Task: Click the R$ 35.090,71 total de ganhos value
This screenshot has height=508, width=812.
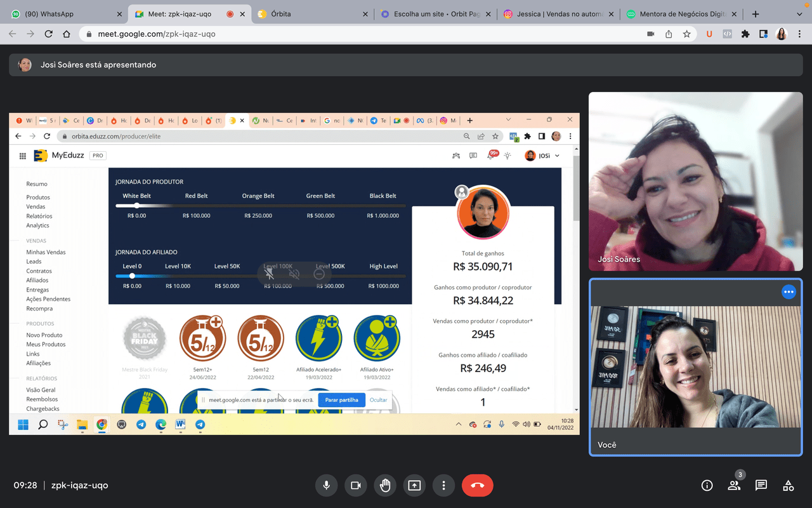Action: click(483, 267)
